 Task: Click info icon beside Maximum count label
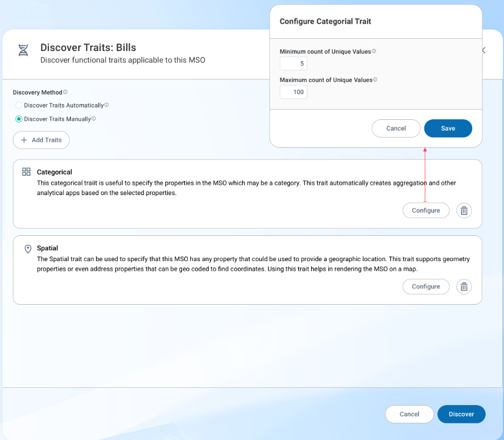(375, 80)
